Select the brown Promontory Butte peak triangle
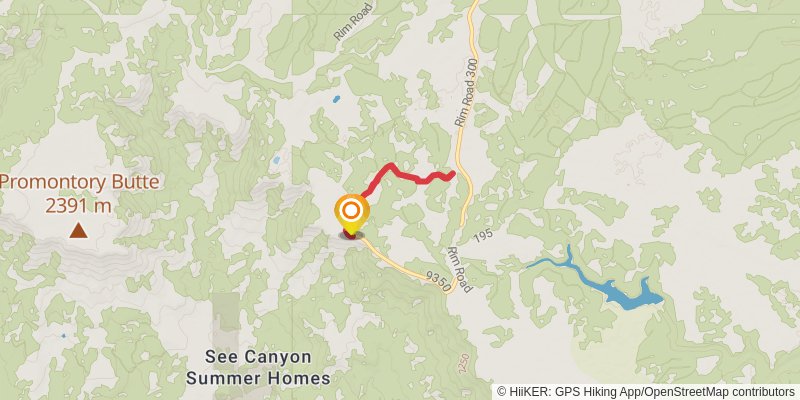This screenshot has width=800, height=400. (78, 231)
